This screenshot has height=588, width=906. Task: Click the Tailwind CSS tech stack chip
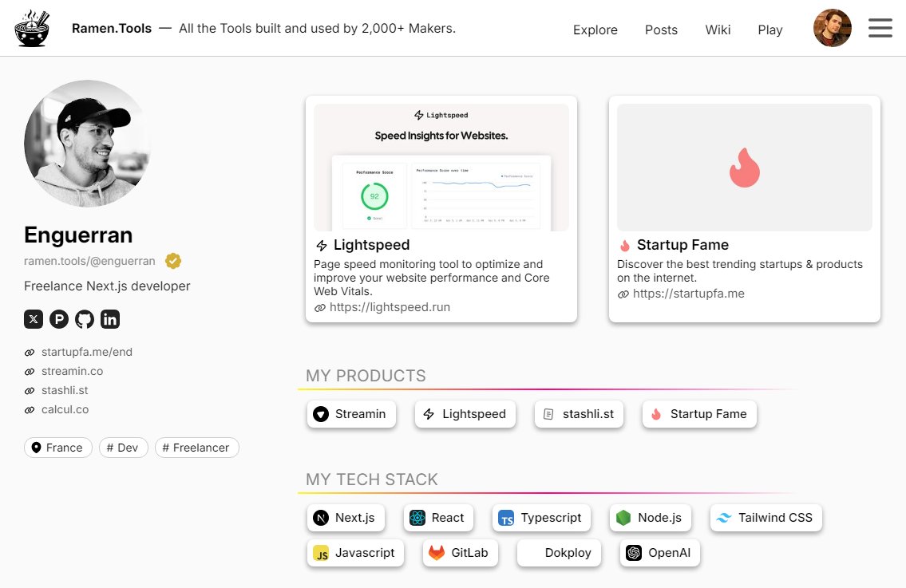pos(766,518)
